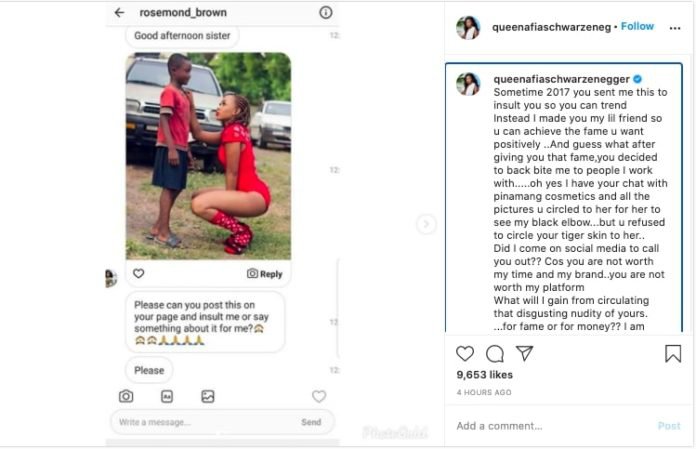
Task: View the 9,653 likes list
Action: click(x=484, y=375)
